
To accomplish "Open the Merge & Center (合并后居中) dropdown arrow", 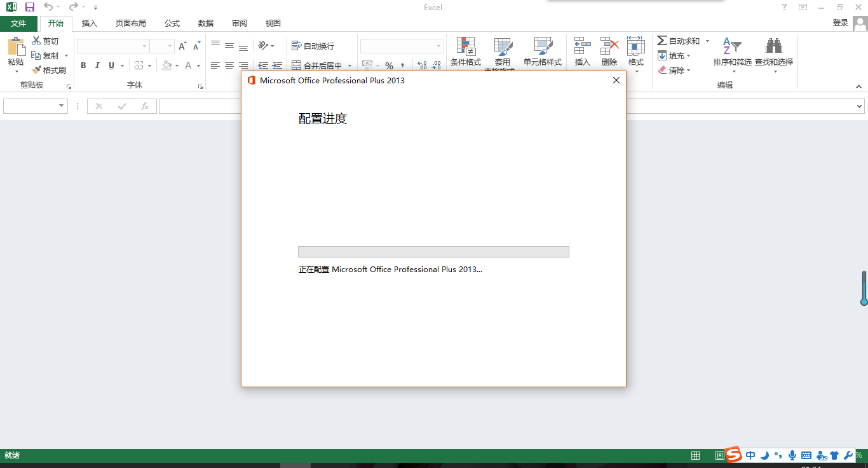I will [349, 65].
